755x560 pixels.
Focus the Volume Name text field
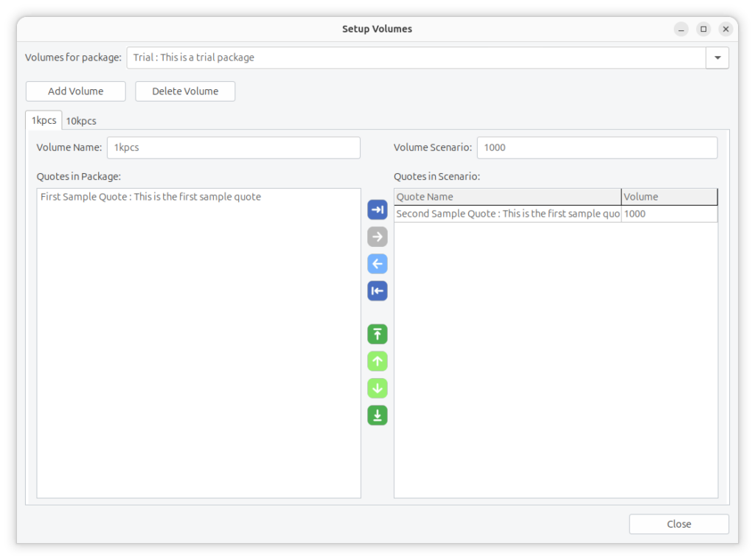(233, 147)
